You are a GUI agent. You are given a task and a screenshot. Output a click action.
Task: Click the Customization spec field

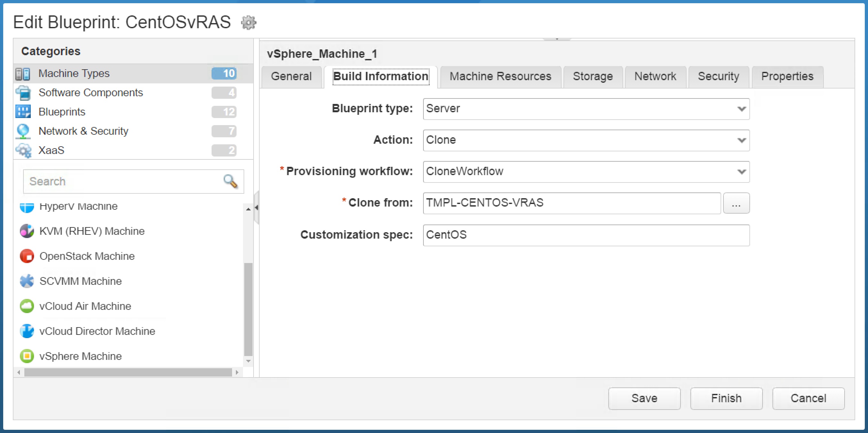[x=586, y=235]
